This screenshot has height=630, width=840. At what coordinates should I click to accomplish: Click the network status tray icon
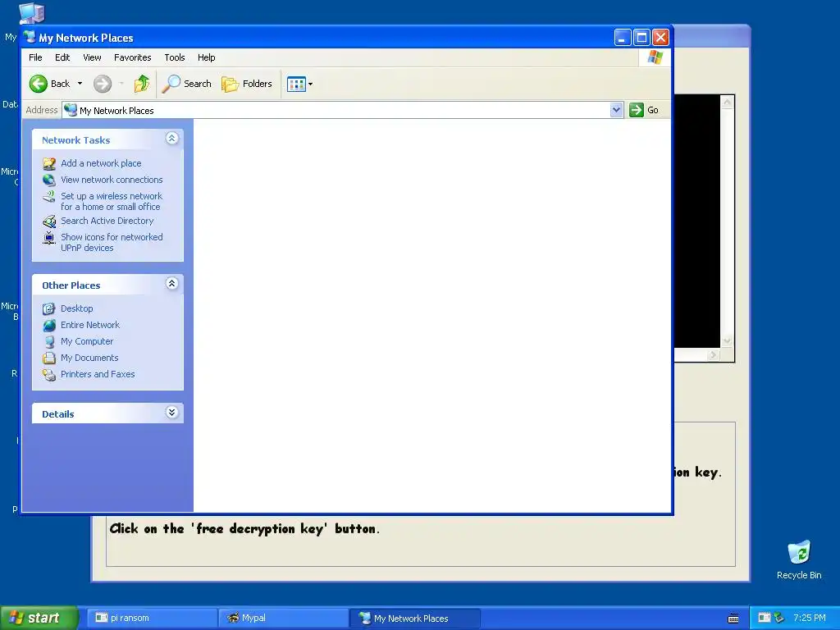pos(779,618)
